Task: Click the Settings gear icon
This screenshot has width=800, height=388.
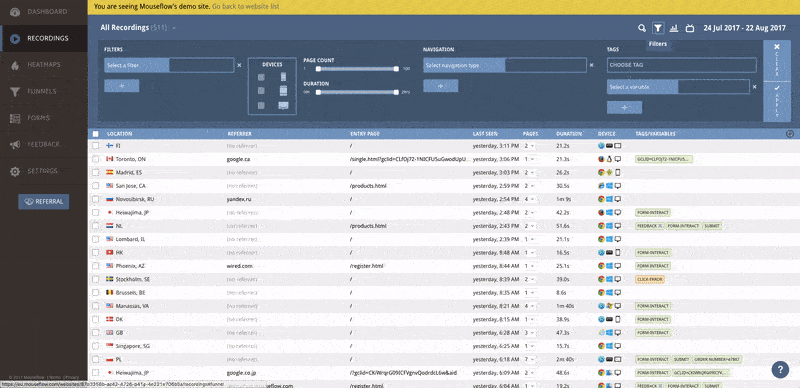Action: click(x=15, y=171)
